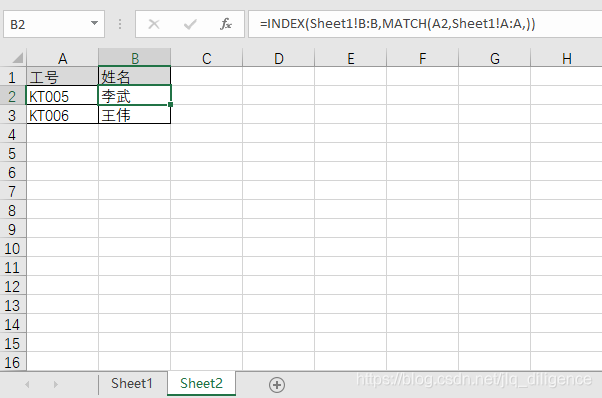Select column A header
Screen dimensions: 602x398
click(62, 58)
